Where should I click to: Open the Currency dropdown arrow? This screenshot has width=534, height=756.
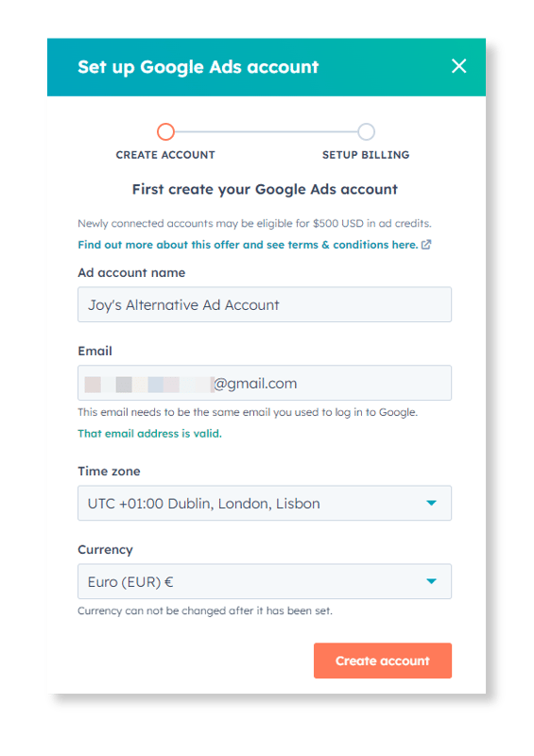click(431, 581)
